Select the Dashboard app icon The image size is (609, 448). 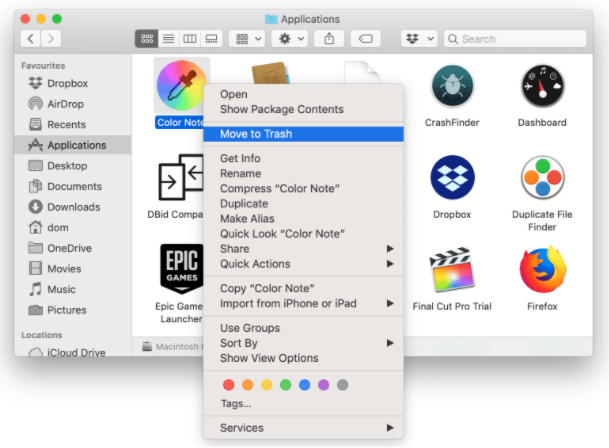[543, 86]
